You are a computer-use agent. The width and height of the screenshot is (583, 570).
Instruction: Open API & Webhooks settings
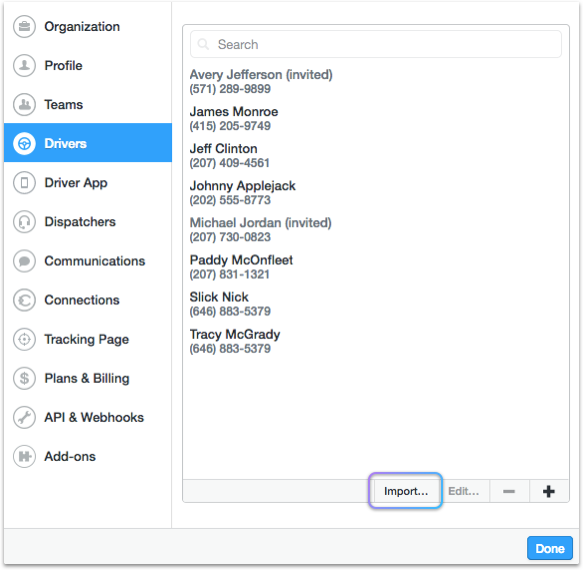(88, 417)
